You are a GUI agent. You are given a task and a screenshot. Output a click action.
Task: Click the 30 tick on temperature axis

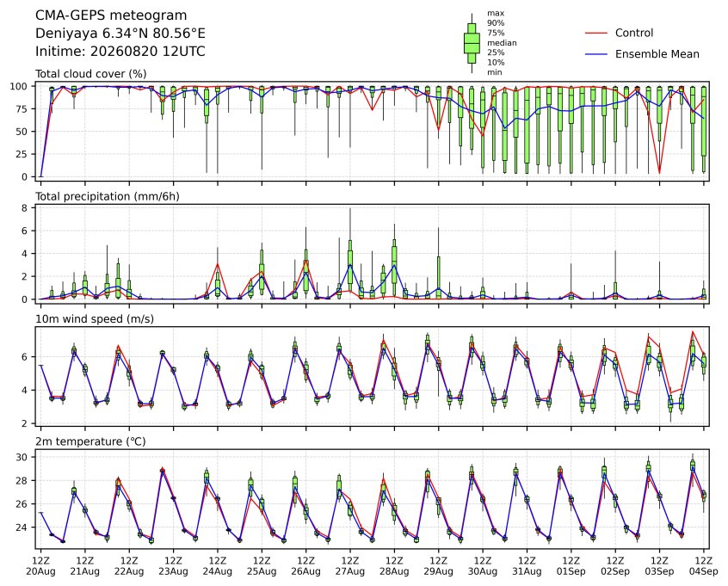tap(22, 458)
